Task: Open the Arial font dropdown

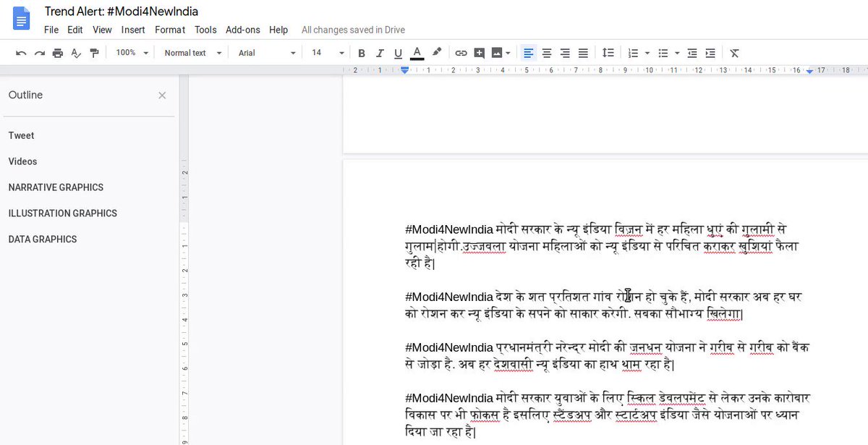Action: coord(267,53)
